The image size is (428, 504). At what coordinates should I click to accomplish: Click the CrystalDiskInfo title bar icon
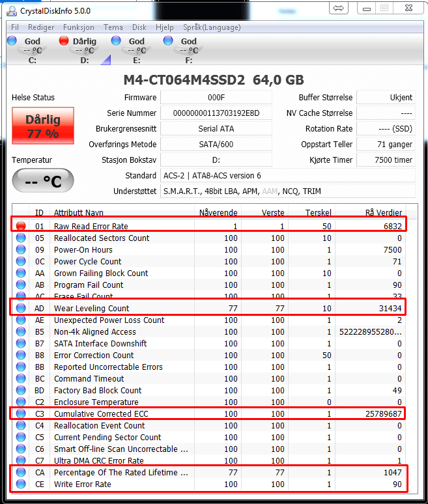pyautogui.click(x=12, y=10)
